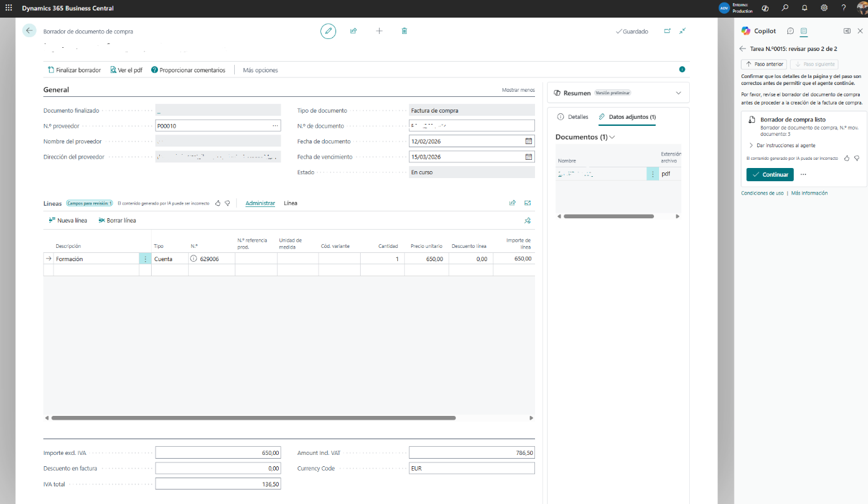The height and width of the screenshot is (504, 868).
Task: Open the notifications bell icon
Action: tap(804, 8)
